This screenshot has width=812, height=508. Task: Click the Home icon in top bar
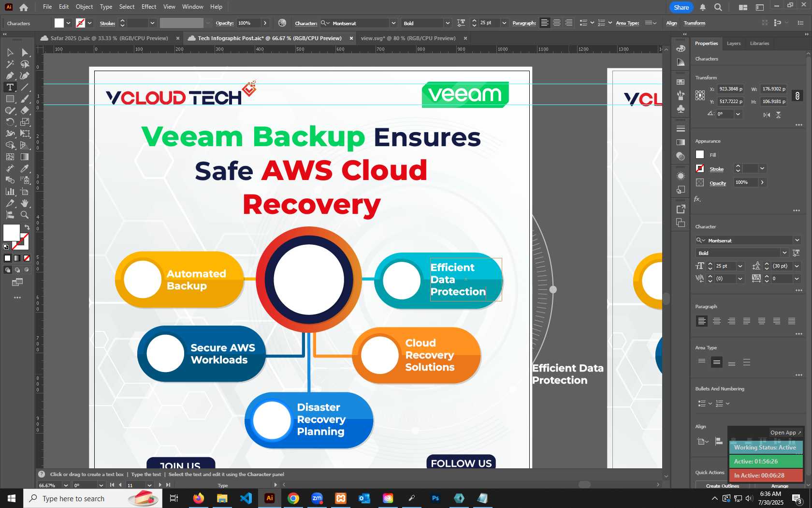pyautogui.click(x=24, y=7)
